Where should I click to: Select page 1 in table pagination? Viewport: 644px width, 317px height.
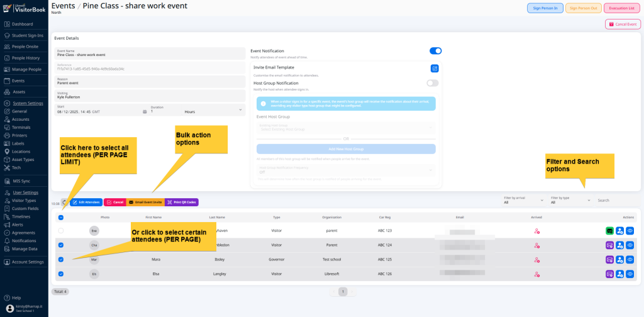coord(343,292)
